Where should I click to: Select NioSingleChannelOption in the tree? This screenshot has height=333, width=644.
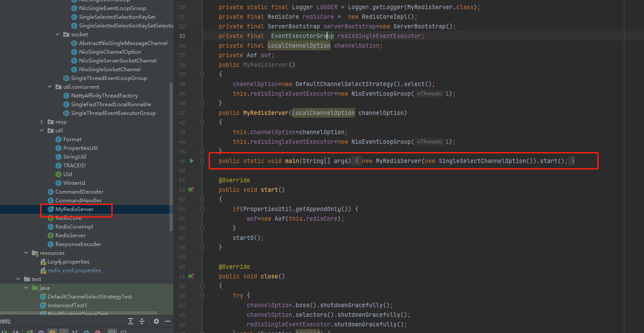coord(110,52)
